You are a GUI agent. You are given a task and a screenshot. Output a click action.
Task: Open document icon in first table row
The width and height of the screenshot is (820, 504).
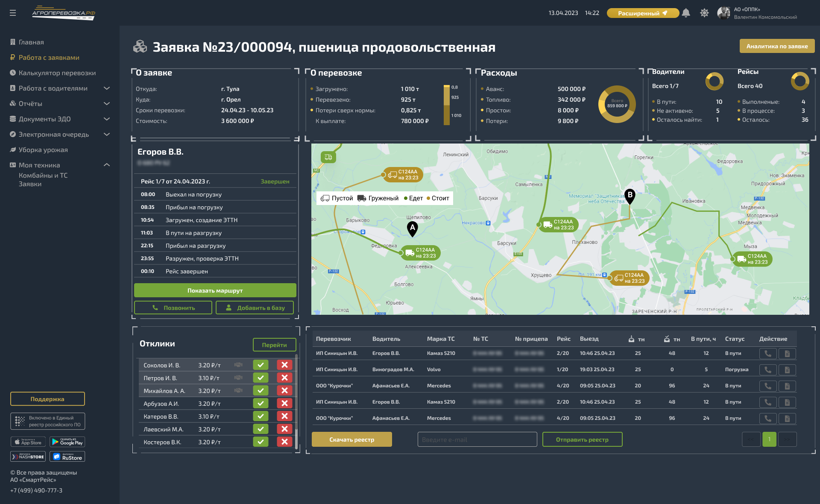pos(787,354)
